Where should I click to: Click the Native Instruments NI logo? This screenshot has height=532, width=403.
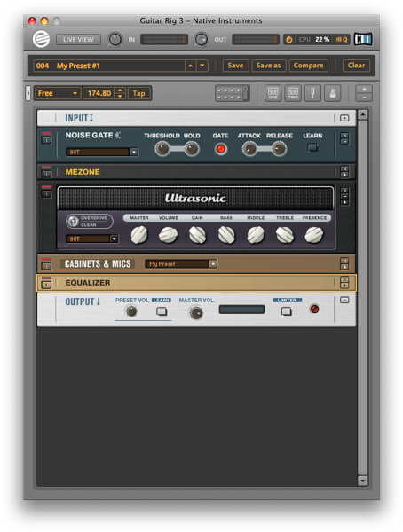tap(363, 39)
